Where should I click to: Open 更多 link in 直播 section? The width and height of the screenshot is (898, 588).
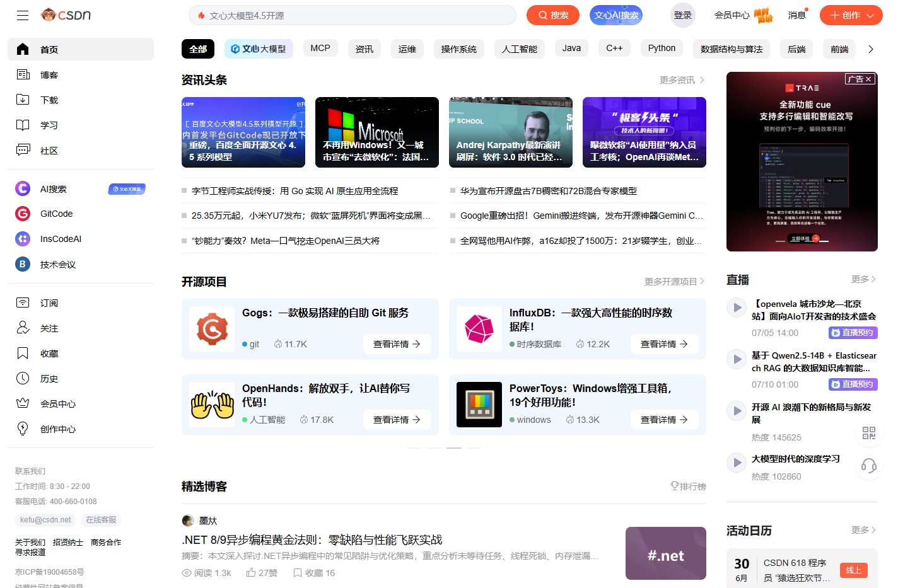pos(864,279)
